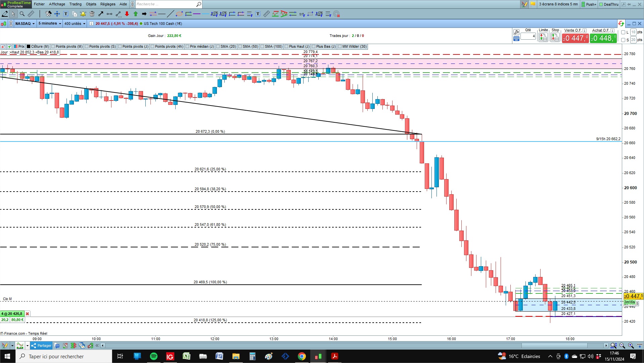Open the NASDAQ instrument dropdown
Viewport: 644px width, 363px height.
pos(25,24)
